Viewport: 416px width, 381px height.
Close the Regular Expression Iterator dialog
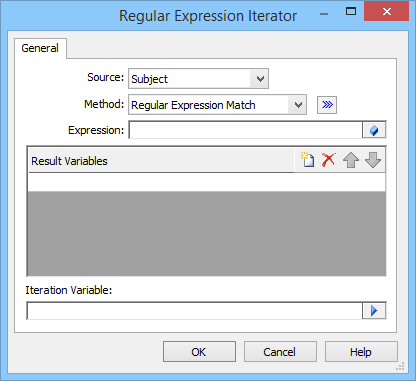point(387,12)
